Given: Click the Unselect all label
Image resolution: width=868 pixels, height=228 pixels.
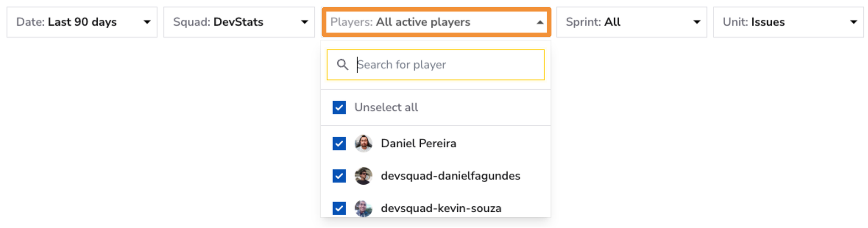Looking at the screenshot, I should point(386,108).
